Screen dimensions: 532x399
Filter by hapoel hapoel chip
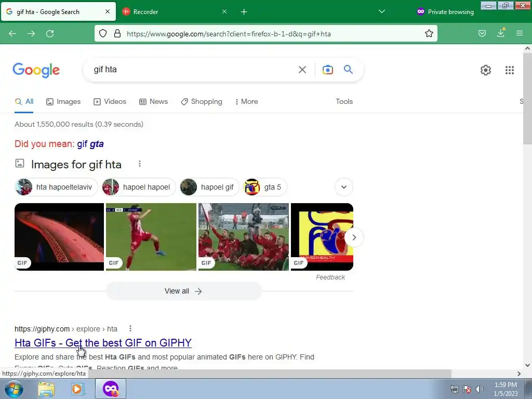click(x=139, y=187)
